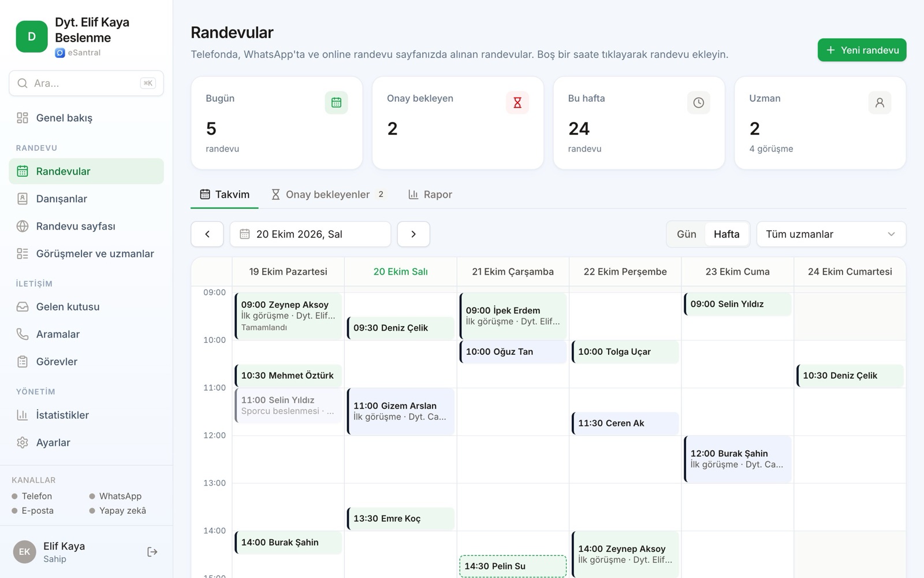Focus the Ara search field
This screenshot has width=924, height=578.
pos(86,83)
